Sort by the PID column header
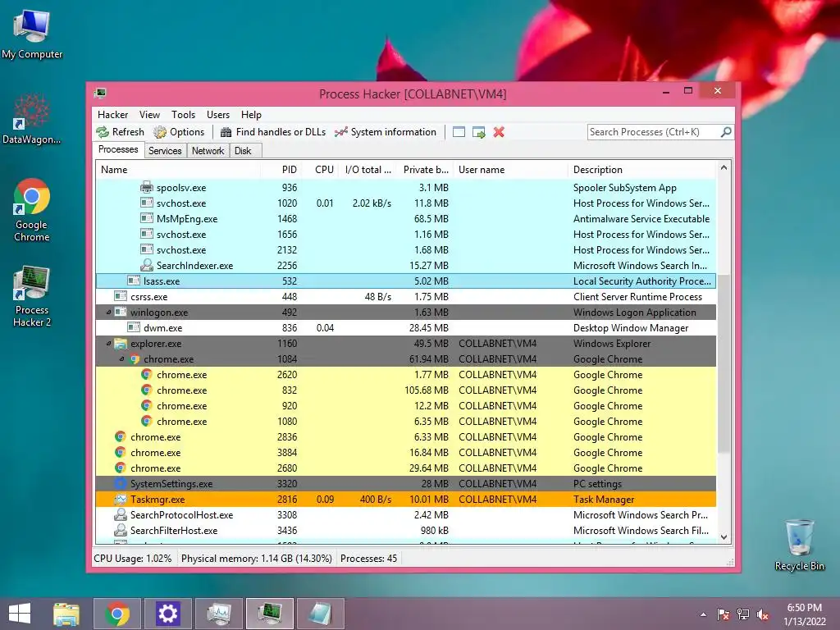The width and height of the screenshot is (840, 630). tap(281, 170)
